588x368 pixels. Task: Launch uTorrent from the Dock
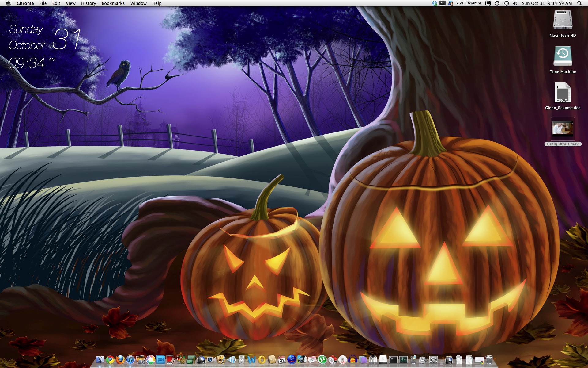pyautogui.click(x=322, y=360)
